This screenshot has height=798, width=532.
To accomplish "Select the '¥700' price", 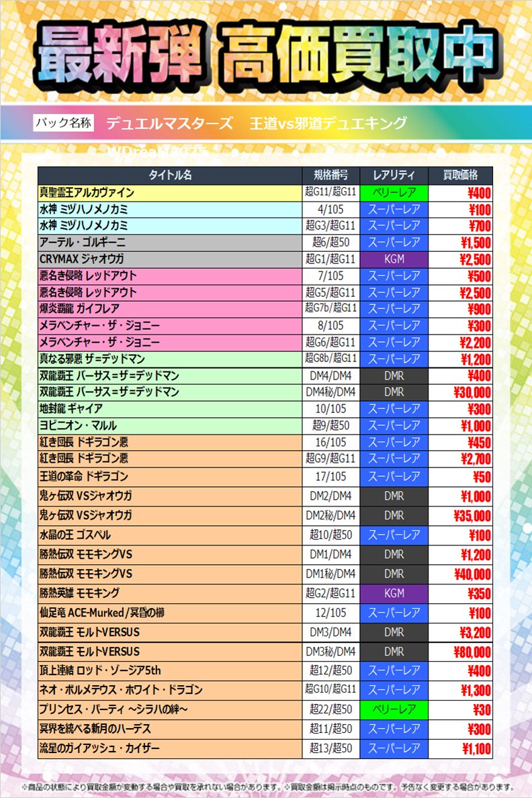I will pyautogui.click(x=480, y=226).
